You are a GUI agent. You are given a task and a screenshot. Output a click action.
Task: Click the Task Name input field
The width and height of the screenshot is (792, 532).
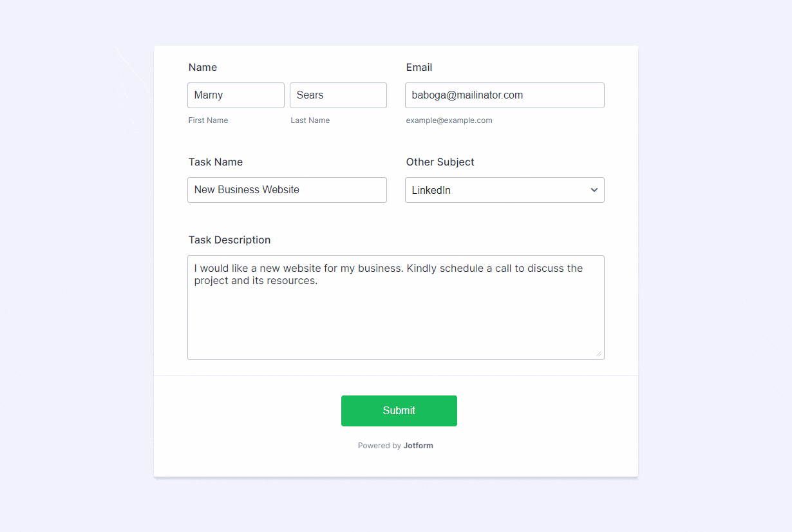tap(287, 190)
